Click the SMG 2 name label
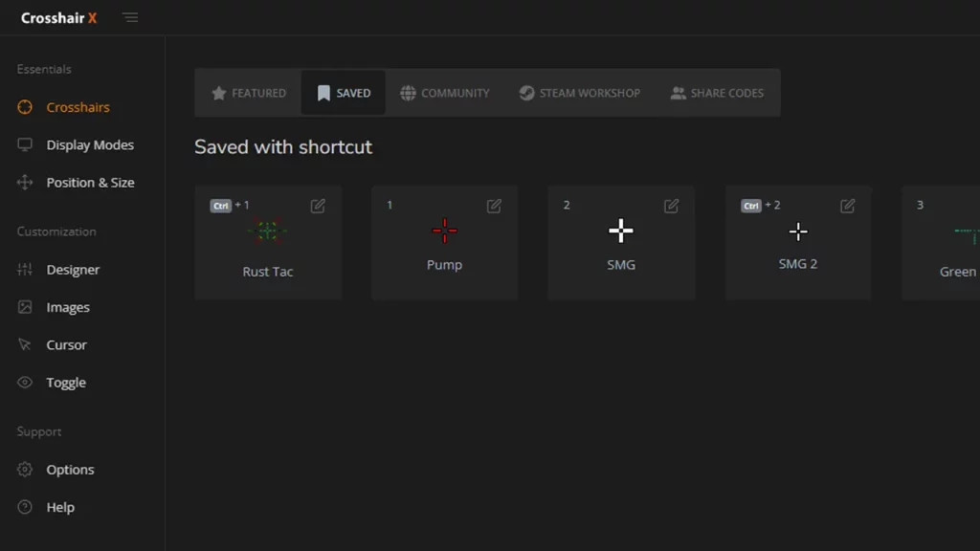Viewport: 980px width, 551px height. click(797, 264)
